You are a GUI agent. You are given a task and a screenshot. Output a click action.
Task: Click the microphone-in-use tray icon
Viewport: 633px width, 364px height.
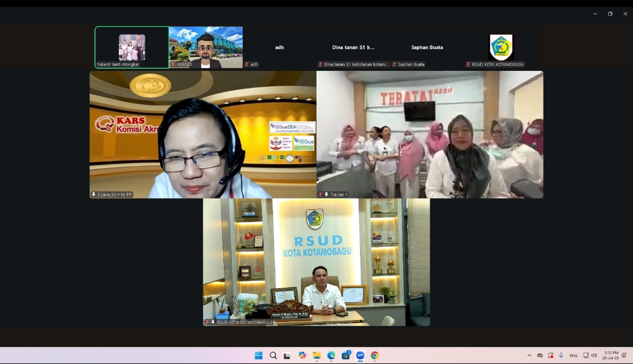(561, 356)
